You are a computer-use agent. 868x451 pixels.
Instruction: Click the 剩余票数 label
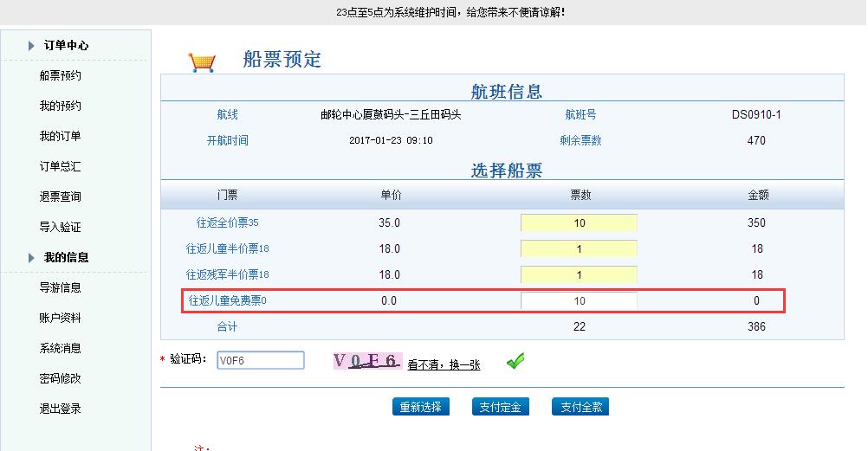(x=580, y=140)
